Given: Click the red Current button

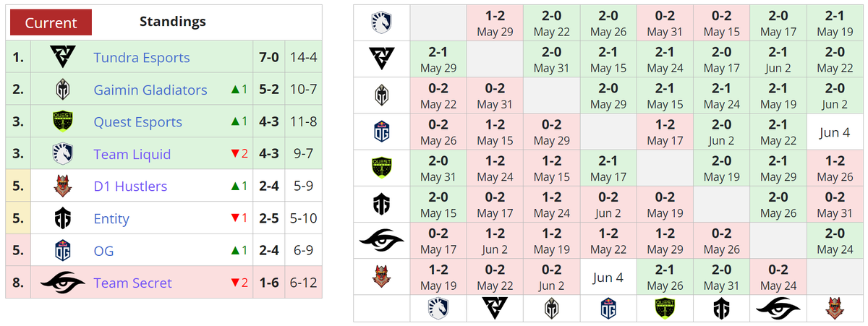Looking at the screenshot, I should [x=51, y=22].
